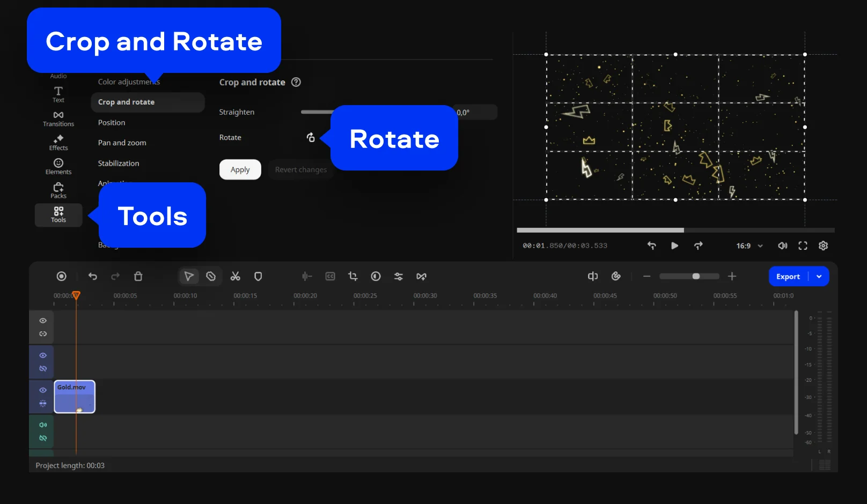Screen dimensions: 867x504
Task: Open the Transitions panel
Action: (58, 119)
